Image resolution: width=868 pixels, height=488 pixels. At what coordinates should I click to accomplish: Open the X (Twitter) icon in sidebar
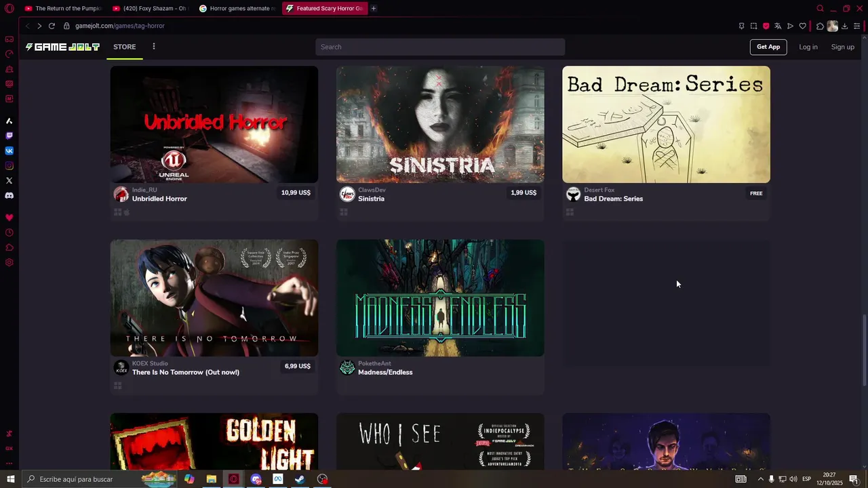point(9,181)
